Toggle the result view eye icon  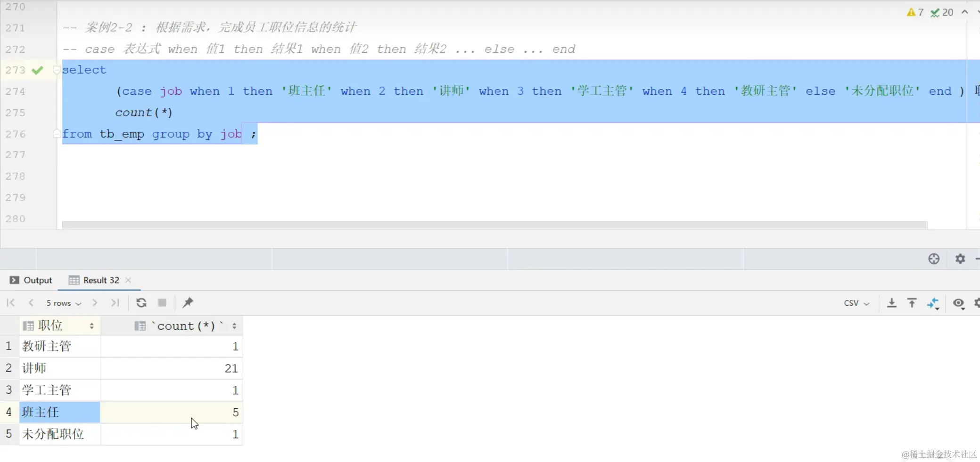tap(958, 303)
